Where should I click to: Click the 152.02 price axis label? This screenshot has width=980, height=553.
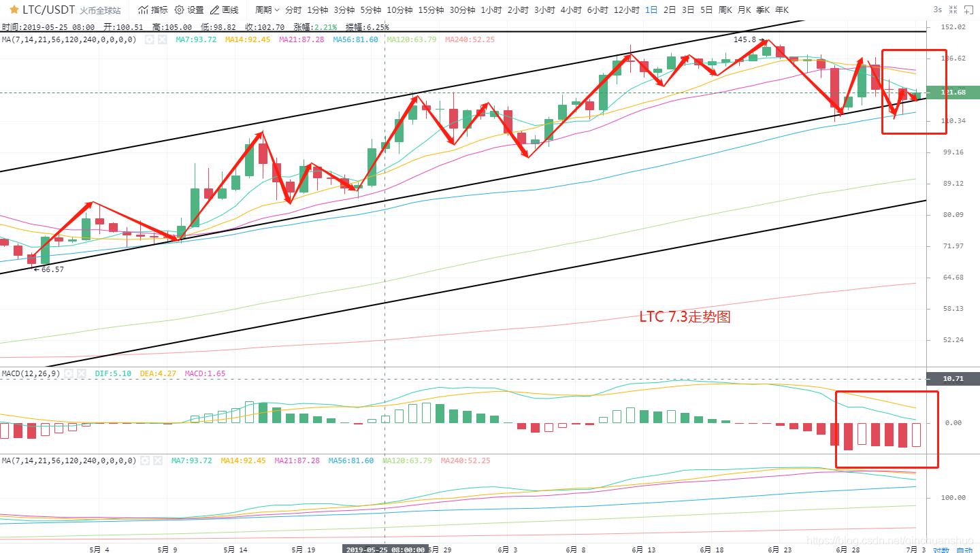tap(952, 27)
